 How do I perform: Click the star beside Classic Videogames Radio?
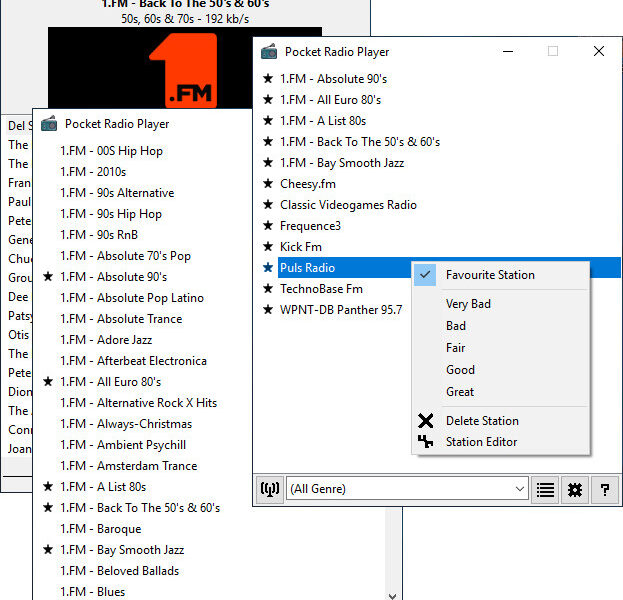click(268, 204)
